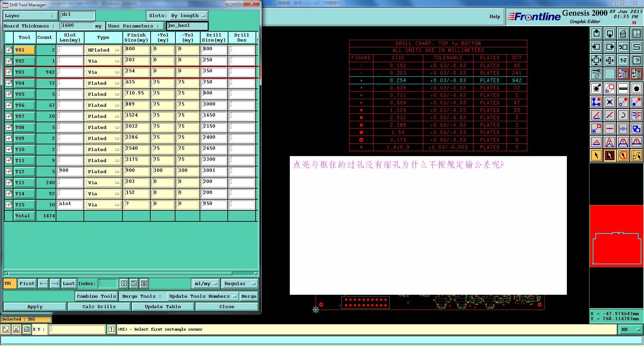Click the question mark icon in tool panel
644x347 pixels.
[637, 60]
